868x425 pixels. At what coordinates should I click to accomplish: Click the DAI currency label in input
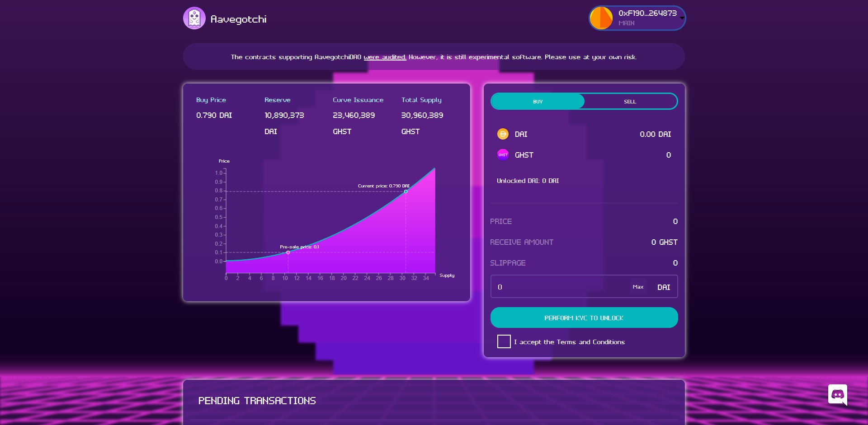pyautogui.click(x=664, y=287)
